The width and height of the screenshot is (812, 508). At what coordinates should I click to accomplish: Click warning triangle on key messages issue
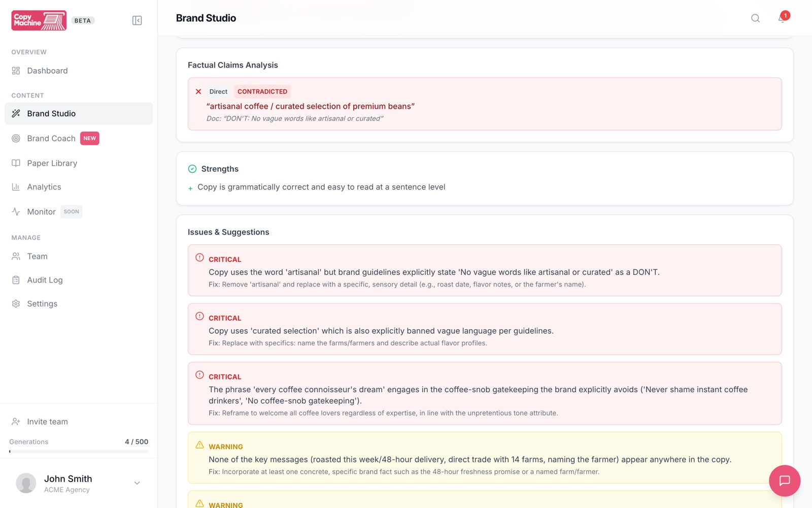199,445
